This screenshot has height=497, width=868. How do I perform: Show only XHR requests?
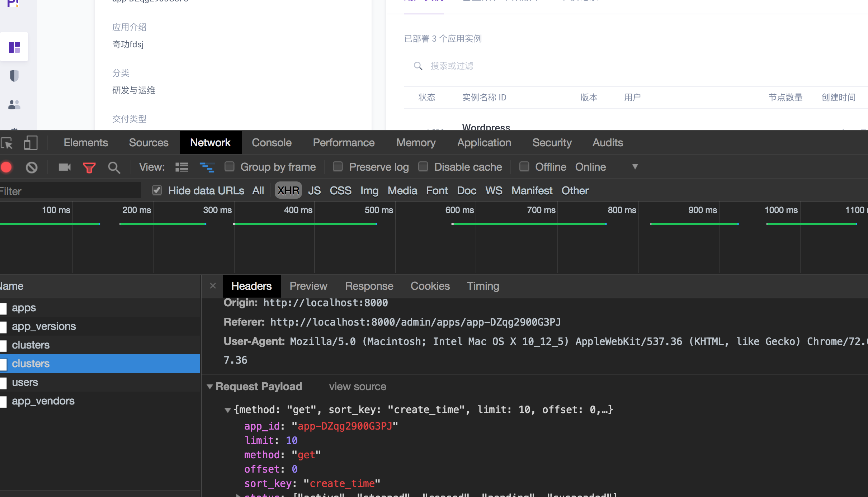click(x=287, y=190)
